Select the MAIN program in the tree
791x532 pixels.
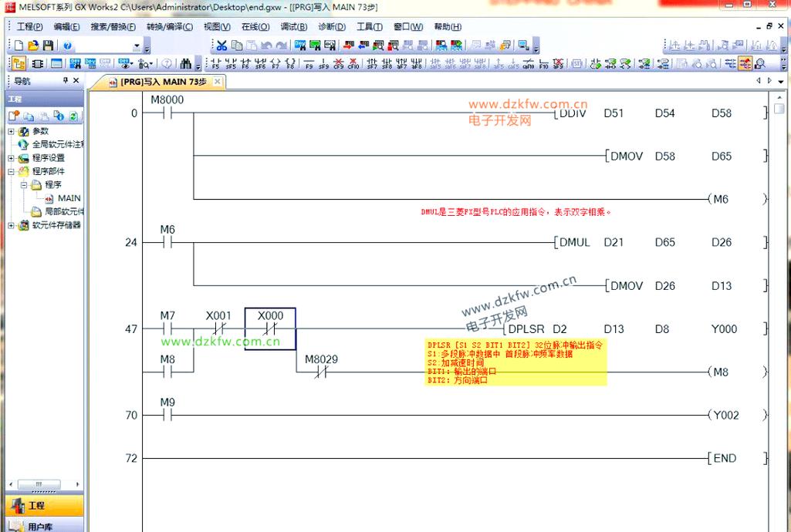(69, 198)
